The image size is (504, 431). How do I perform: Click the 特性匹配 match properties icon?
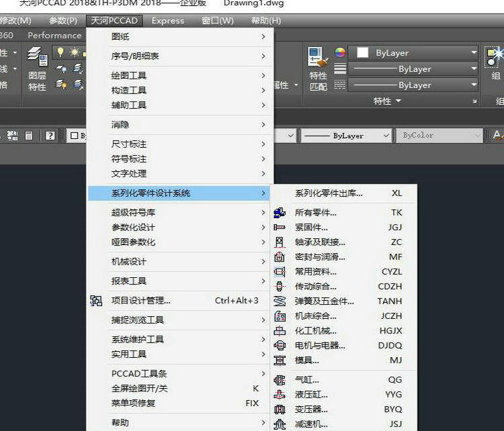pos(319,68)
